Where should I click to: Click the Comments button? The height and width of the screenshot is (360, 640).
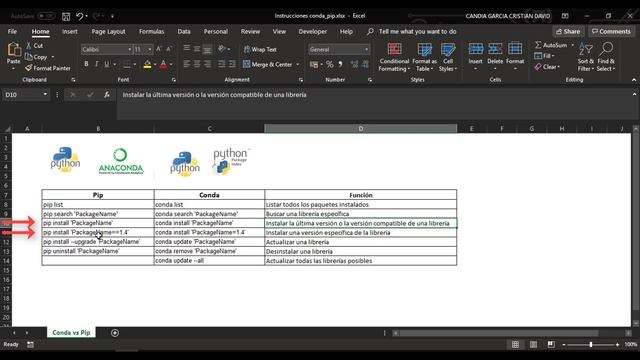(x=611, y=31)
